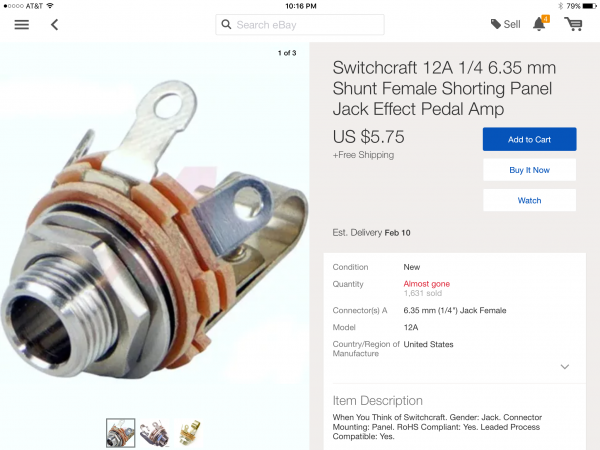This screenshot has height=450, width=600.
Task: Go back with the left arrow
Action: tap(55, 25)
